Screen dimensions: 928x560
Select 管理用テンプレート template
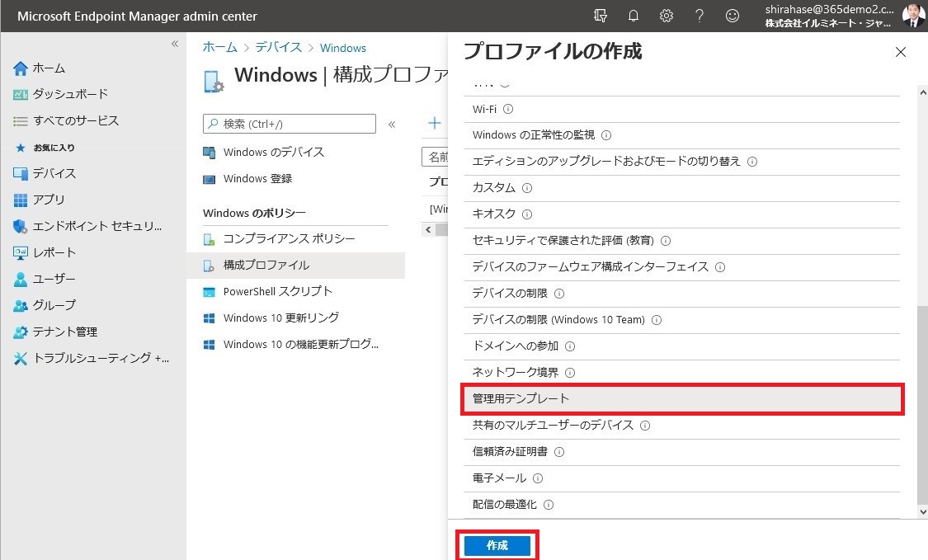click(682, 399)
